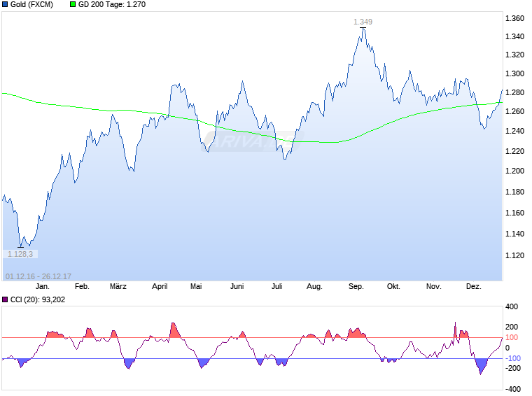Click the 'März' month label

(x=118, y=286)
